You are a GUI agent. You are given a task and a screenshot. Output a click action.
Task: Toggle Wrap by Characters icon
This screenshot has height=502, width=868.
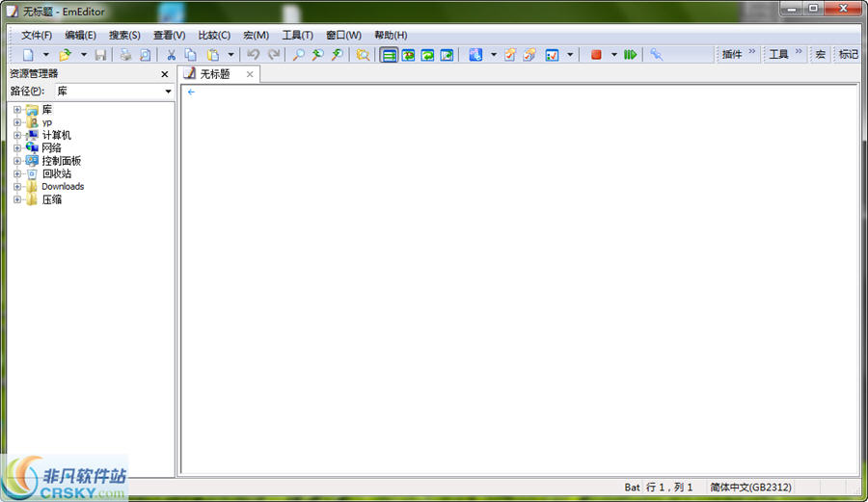[x=409, y=55]
